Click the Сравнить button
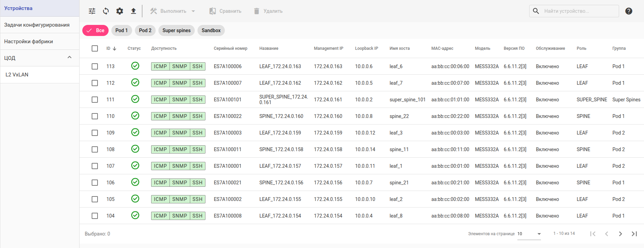This screenshot has width=644, height=248. tap(226, 11)
